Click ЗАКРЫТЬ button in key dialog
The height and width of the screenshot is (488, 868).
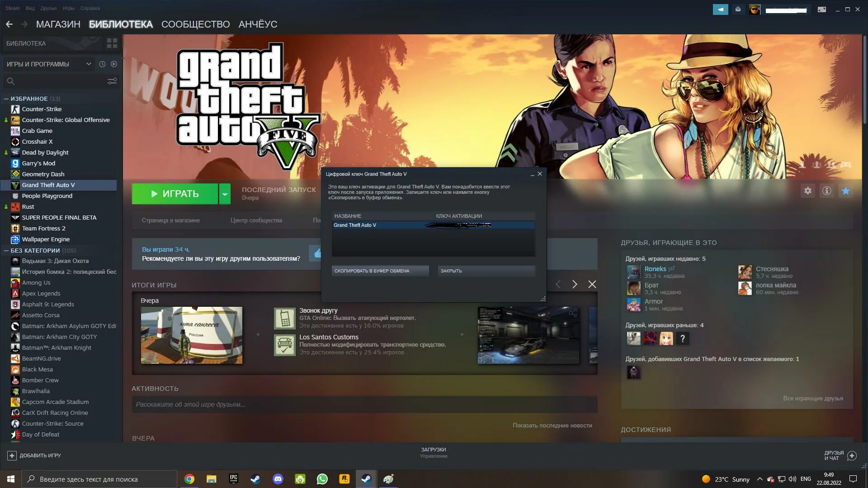pyautogui.click(x=486, y=271)
